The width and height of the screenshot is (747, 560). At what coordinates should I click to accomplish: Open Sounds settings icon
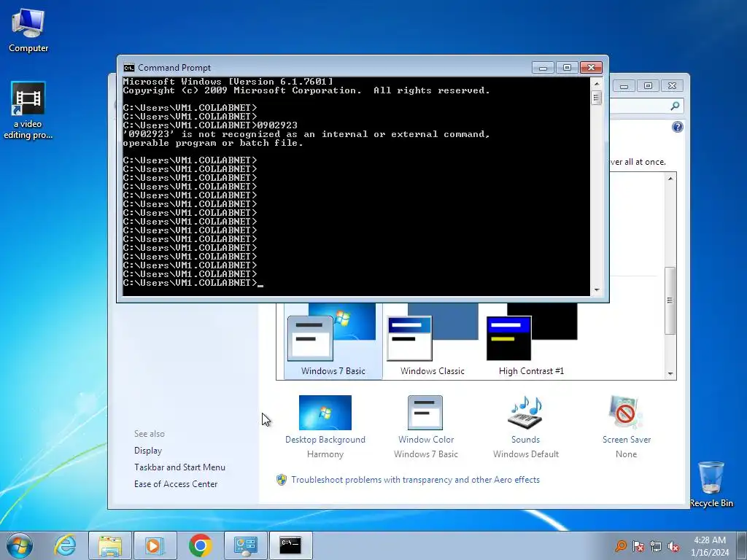pos(525,413)
